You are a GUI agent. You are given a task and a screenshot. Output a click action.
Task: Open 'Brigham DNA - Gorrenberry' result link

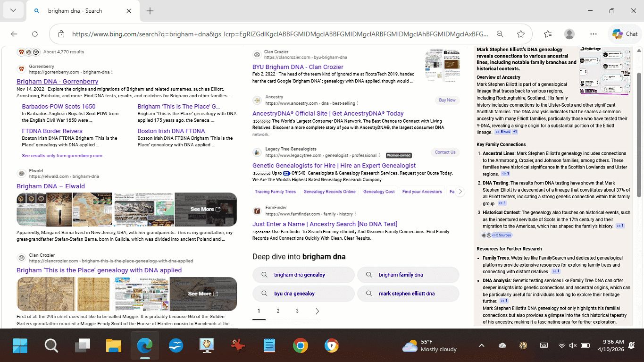click(x=57, y=81)
